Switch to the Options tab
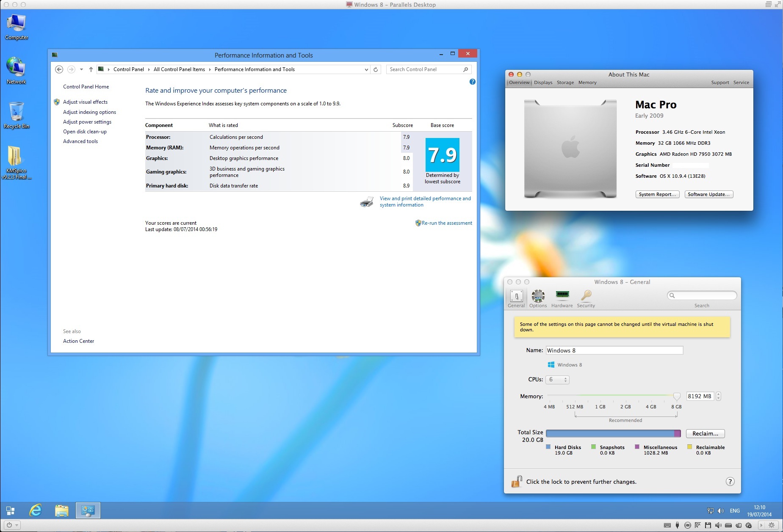This screenshot has height=532, width=783. tap(538, 299)
